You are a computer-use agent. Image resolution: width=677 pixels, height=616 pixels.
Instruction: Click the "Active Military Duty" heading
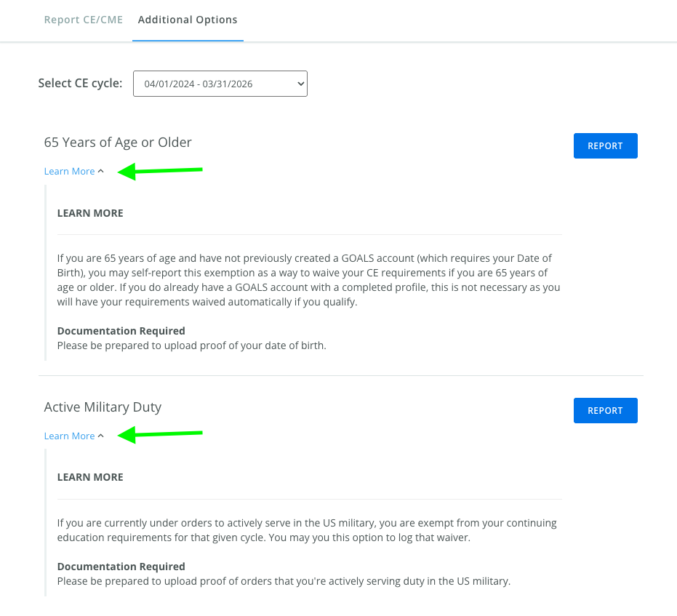coord(103,407)
